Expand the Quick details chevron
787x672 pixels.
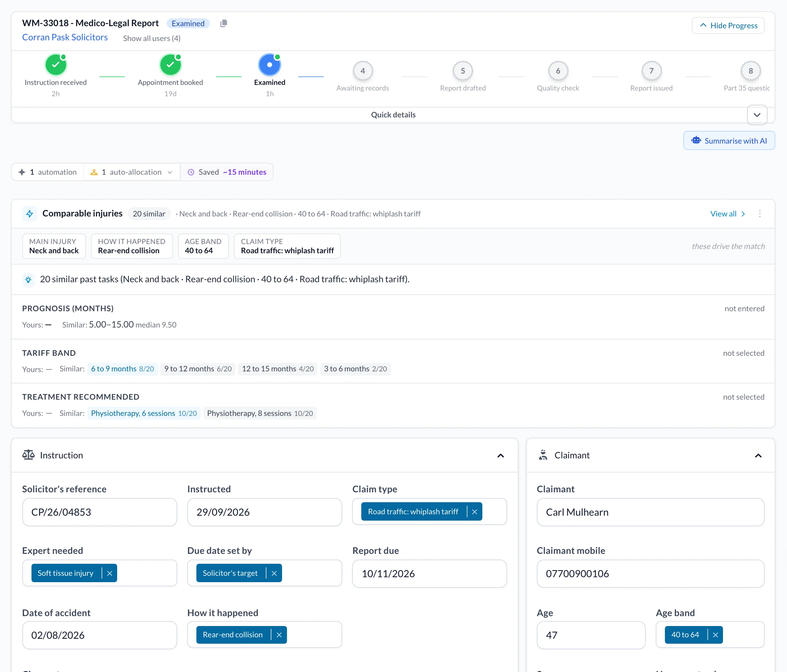pyautogui.click(x=757, y=115)
